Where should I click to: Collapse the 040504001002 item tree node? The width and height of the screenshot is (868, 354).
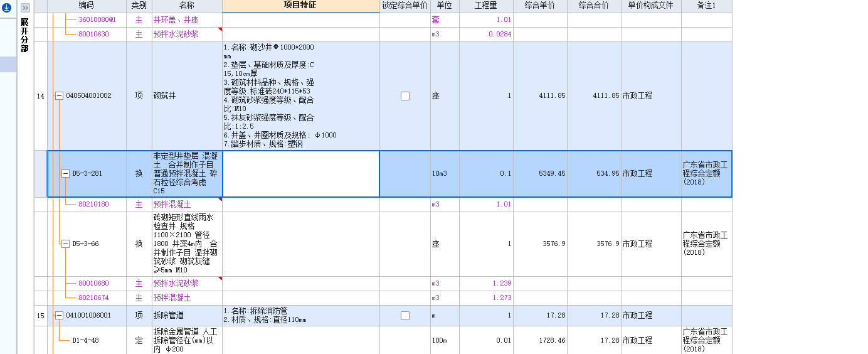point(59,96)
